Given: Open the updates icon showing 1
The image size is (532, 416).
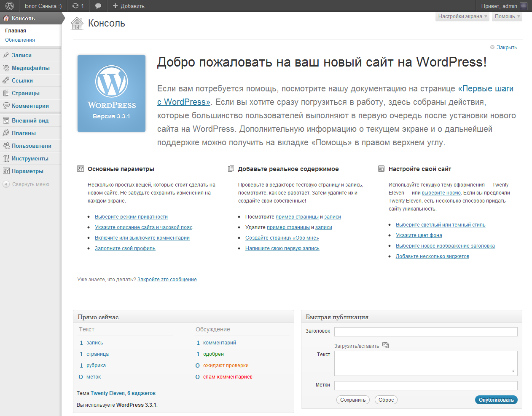Looking at the screenshot, I should 78,6.
